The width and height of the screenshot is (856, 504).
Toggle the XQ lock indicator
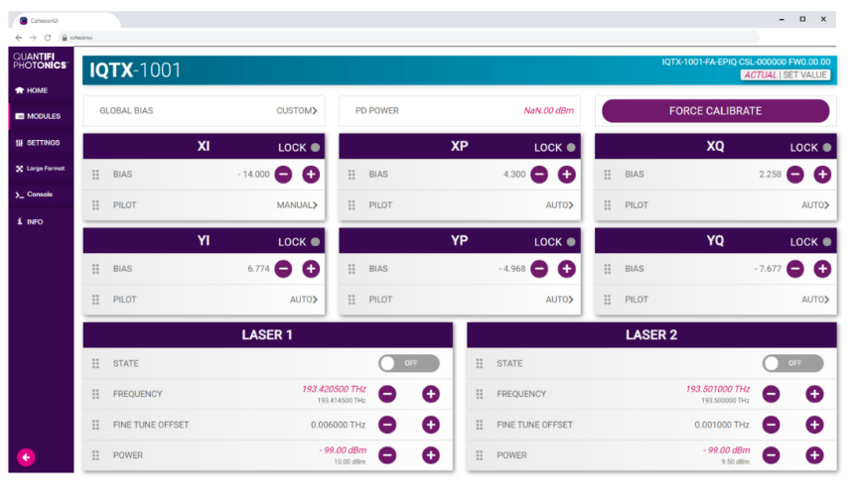coord(826,147)
